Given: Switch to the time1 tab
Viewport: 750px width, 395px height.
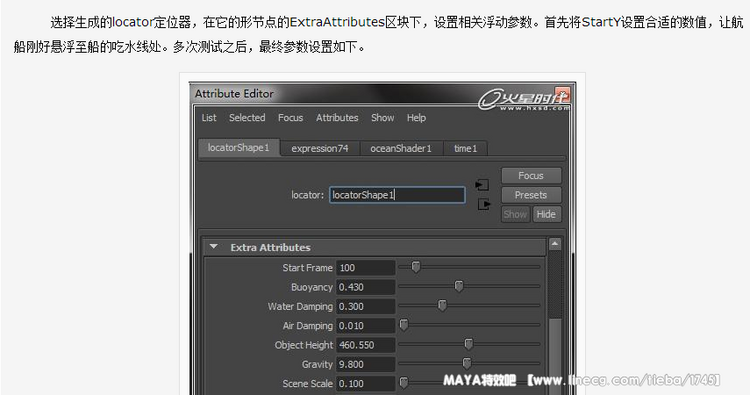Looking at the screenshot, I should [465, 149].
